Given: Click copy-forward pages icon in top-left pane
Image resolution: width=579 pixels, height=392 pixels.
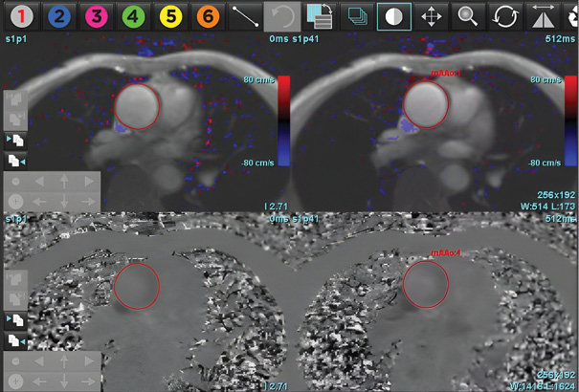Looking at the screenshot, I should click(15, 141).
